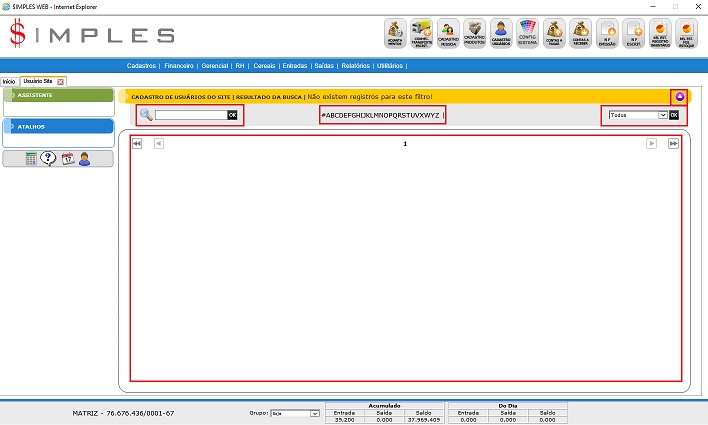
Task: Click the user search text field
Action: pyautogui.click(x=190, y=115)
